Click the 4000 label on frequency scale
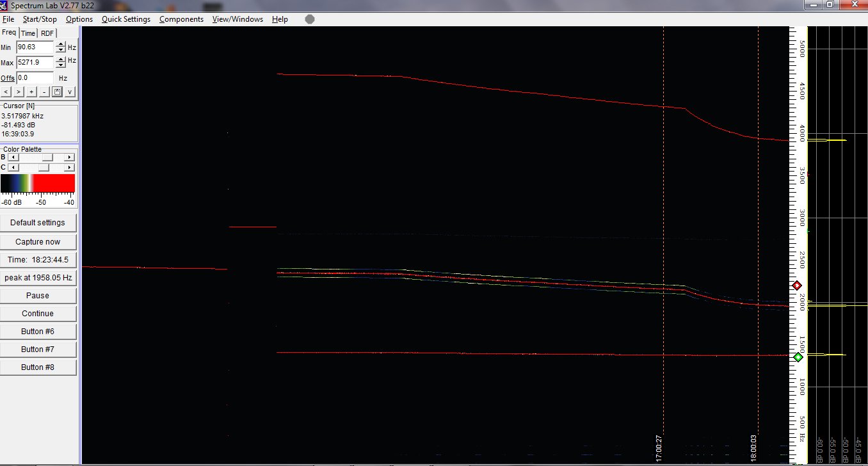This screenshot has width=868, height=466. [x=801, y=134]
